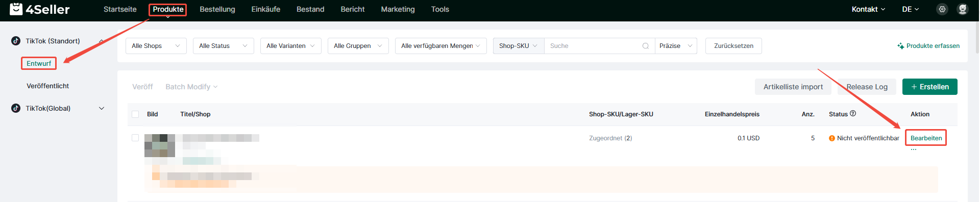Check the first product row checkbox
Image resolution: width=980 pixels, height=202 pixels.
[x=135, y=138]
